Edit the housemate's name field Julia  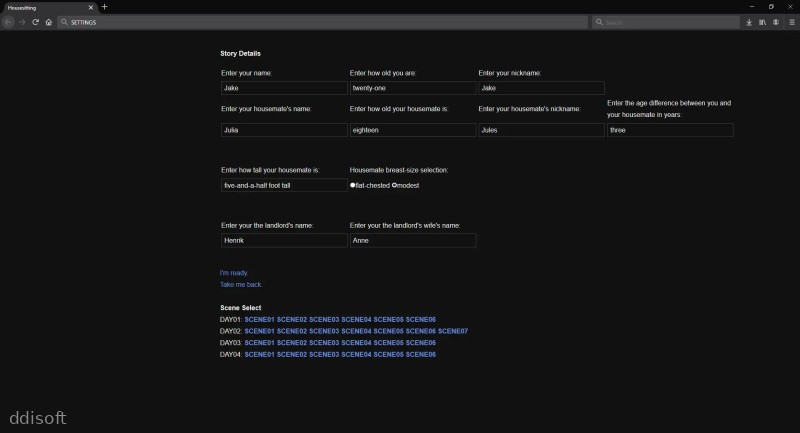284,130
